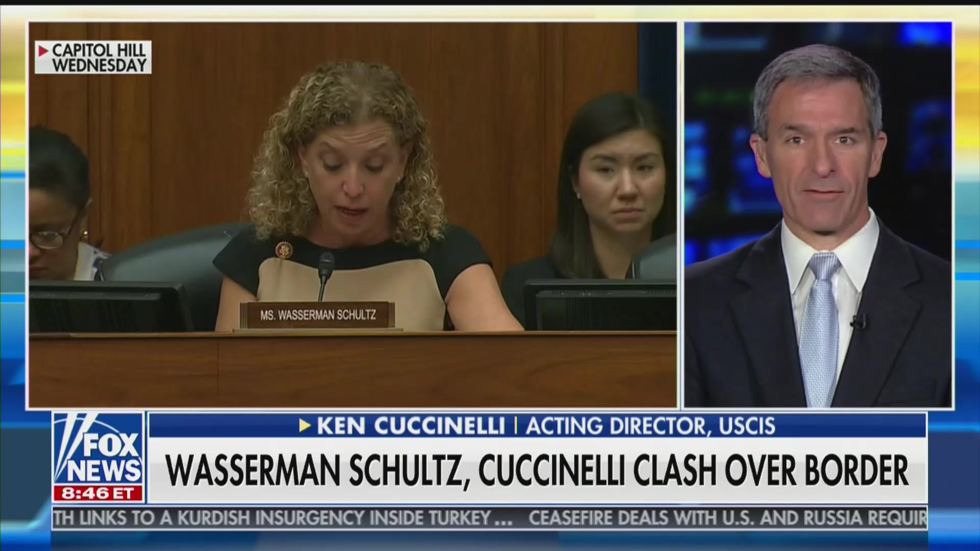This screenshot has width=980, height=551.
Task: Click the 8:46 ET time badge
Action: click(98, 493)
